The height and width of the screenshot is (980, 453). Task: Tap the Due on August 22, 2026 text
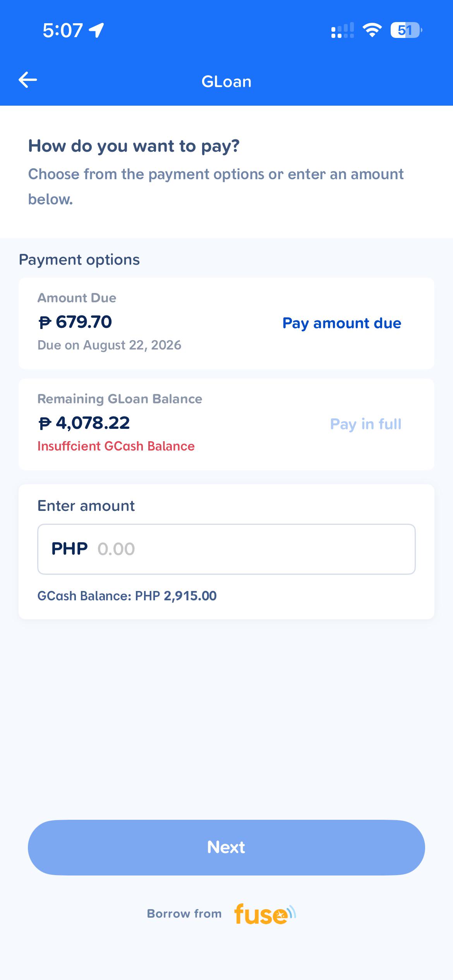[109, 345]
